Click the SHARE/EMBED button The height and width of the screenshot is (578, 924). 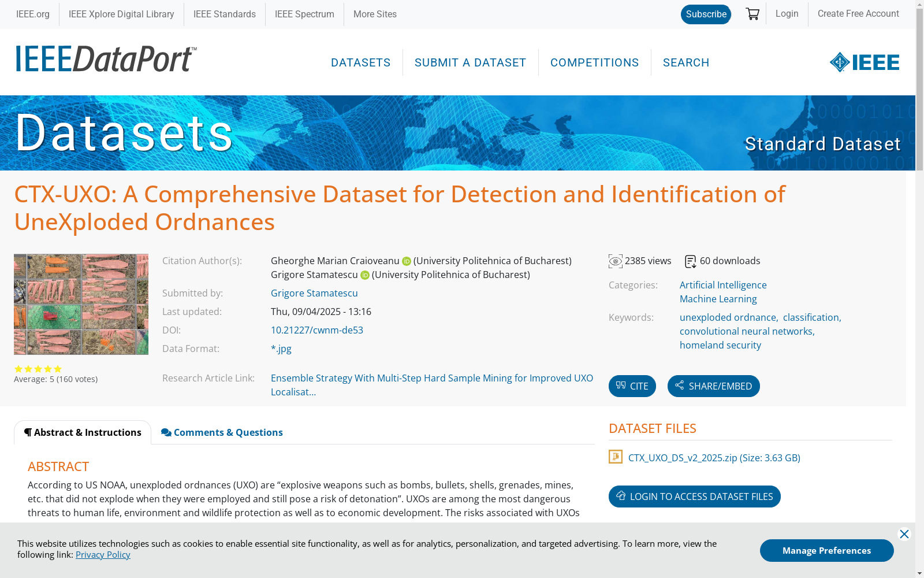(714, 386)
